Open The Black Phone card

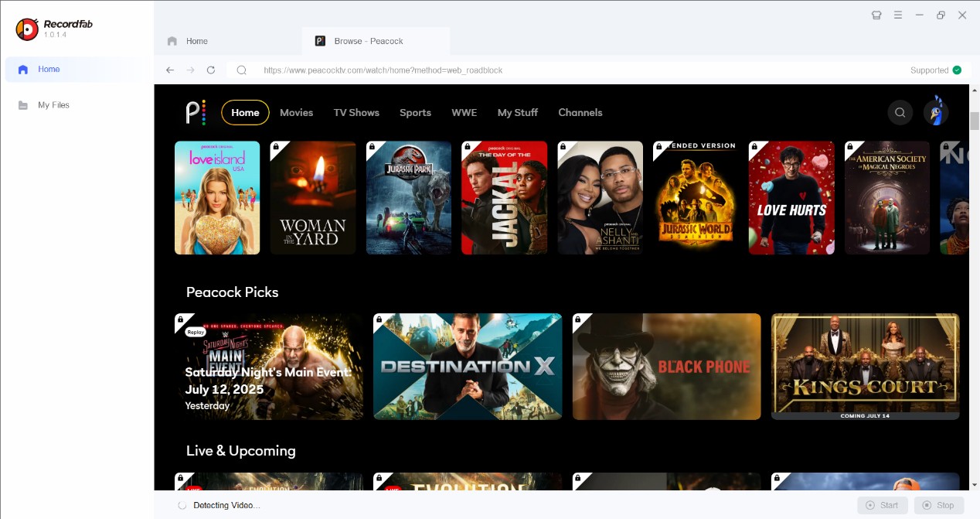pyautogui.click(x=667, y=367)
